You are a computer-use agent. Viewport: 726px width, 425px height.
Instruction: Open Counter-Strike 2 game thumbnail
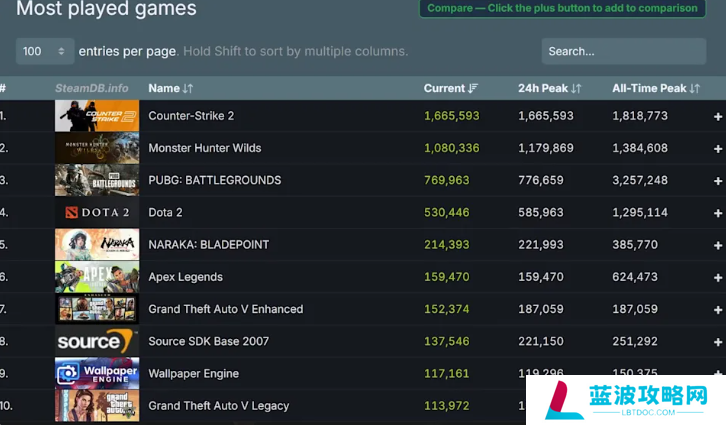97,116
